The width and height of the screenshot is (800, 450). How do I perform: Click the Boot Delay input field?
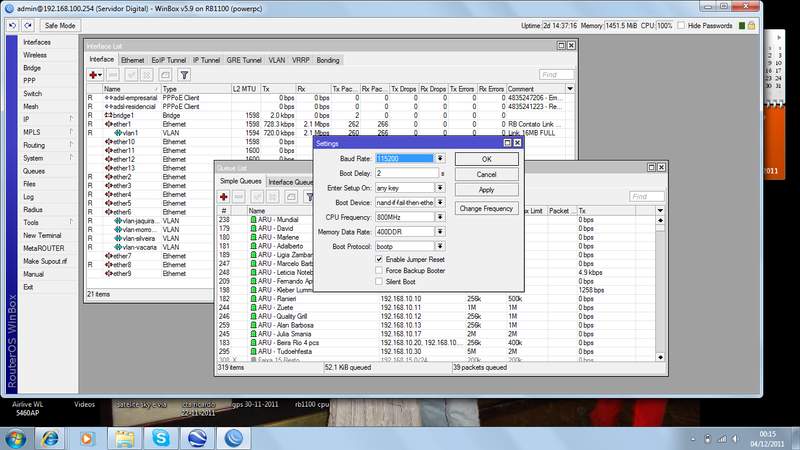tap(406, 173)
